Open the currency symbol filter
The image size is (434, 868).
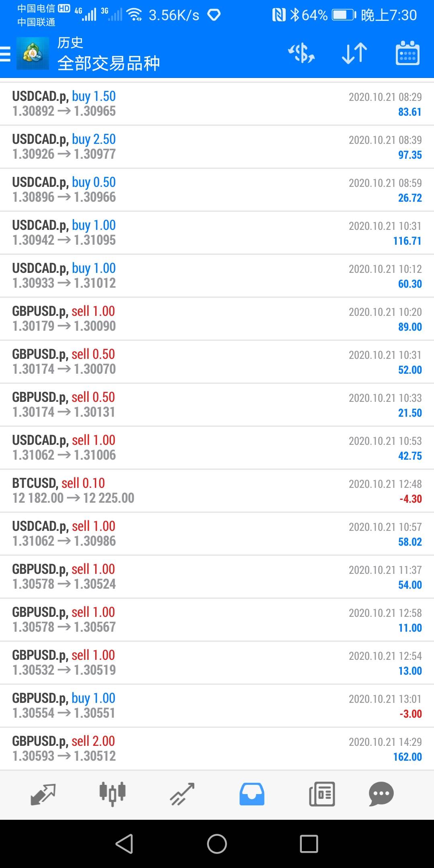(x=301, y=53)
